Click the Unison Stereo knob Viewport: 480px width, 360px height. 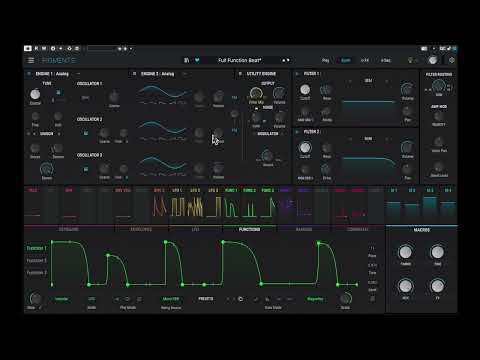47,169
